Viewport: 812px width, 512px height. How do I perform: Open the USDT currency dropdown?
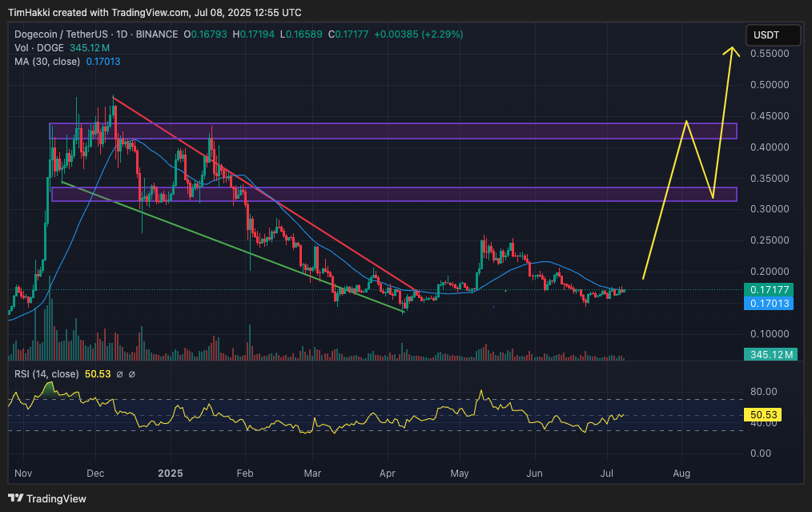[773, 35]
